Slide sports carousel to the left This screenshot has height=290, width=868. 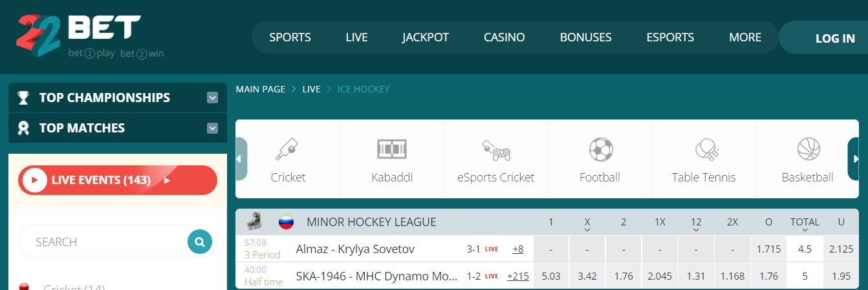tap(241, 159)
